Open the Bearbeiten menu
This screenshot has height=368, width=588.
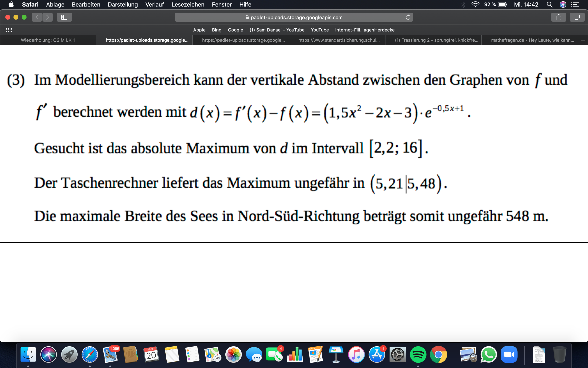(x=86, y=4)
